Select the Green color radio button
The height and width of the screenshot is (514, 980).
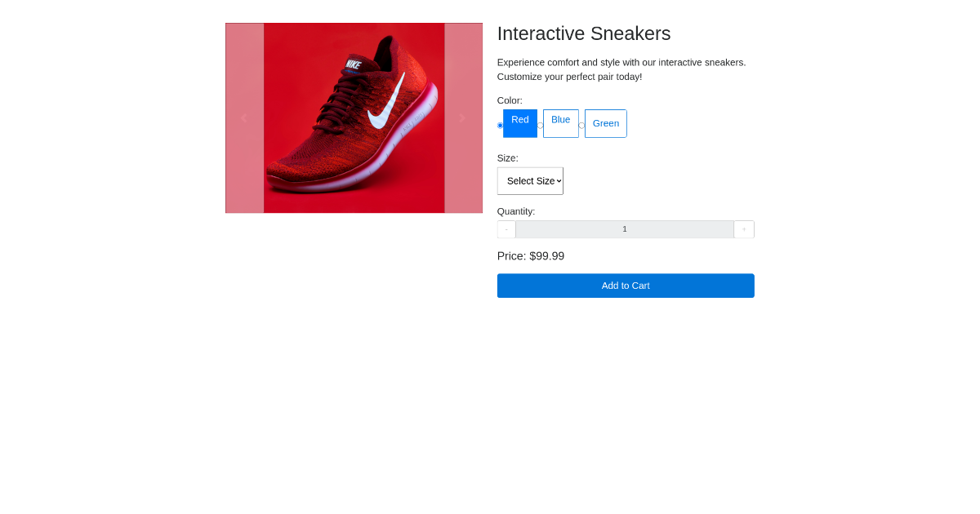[x=582, y=126]
